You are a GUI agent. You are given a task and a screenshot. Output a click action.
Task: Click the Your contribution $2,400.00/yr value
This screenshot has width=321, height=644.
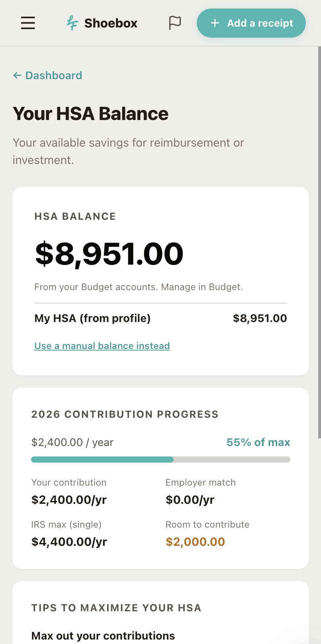point(69,500)
